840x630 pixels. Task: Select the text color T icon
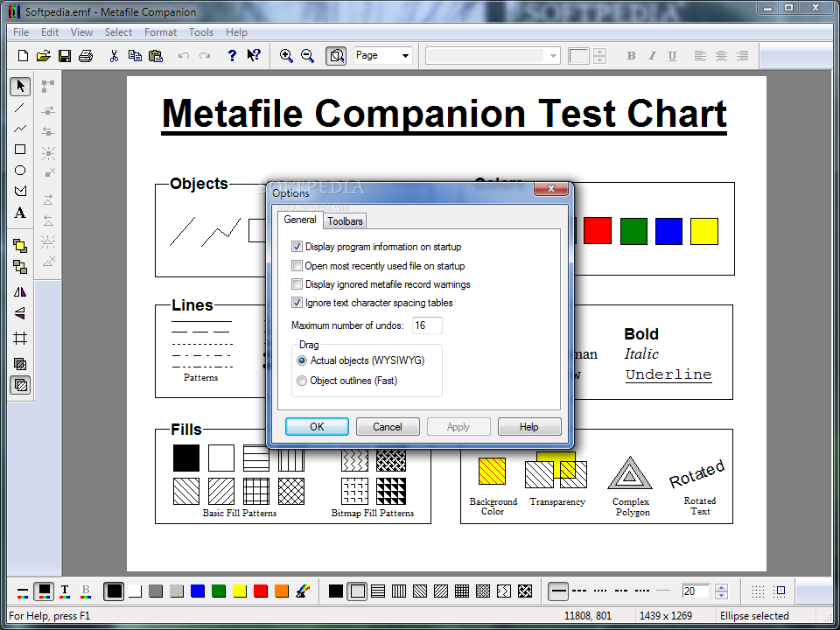(x=65, y=591)
